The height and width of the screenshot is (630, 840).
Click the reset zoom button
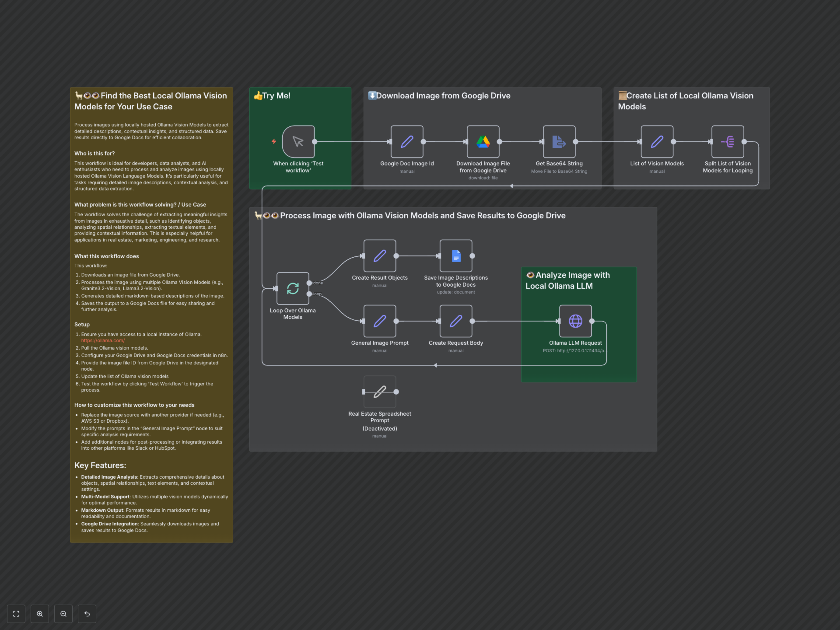pyautogui.click(x=87, y=614)
